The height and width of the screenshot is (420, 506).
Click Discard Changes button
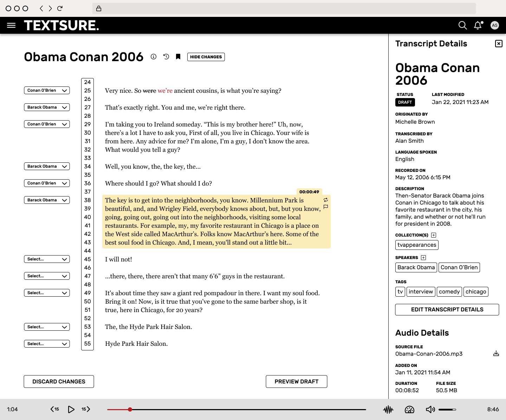pos(59,382)
